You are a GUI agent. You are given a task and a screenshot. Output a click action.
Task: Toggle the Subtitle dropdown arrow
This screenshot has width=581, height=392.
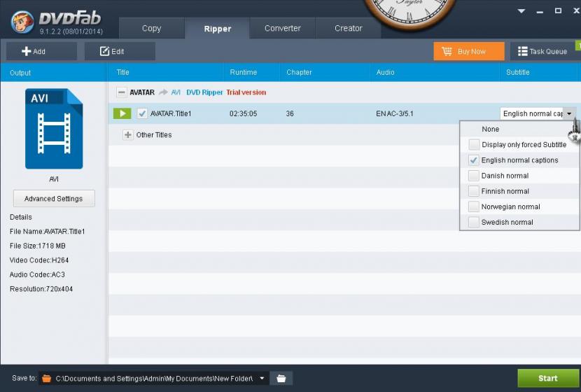pos(570,113)
